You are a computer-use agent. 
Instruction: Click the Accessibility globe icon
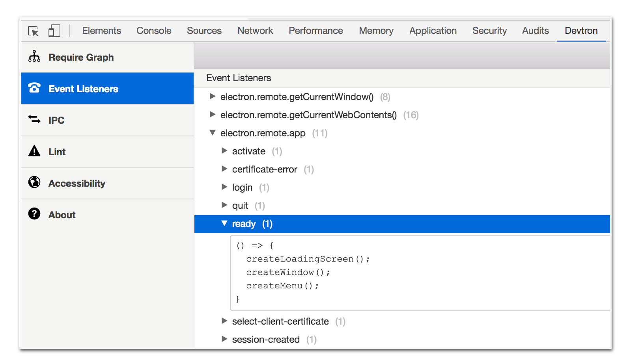(x=34, y=182)
